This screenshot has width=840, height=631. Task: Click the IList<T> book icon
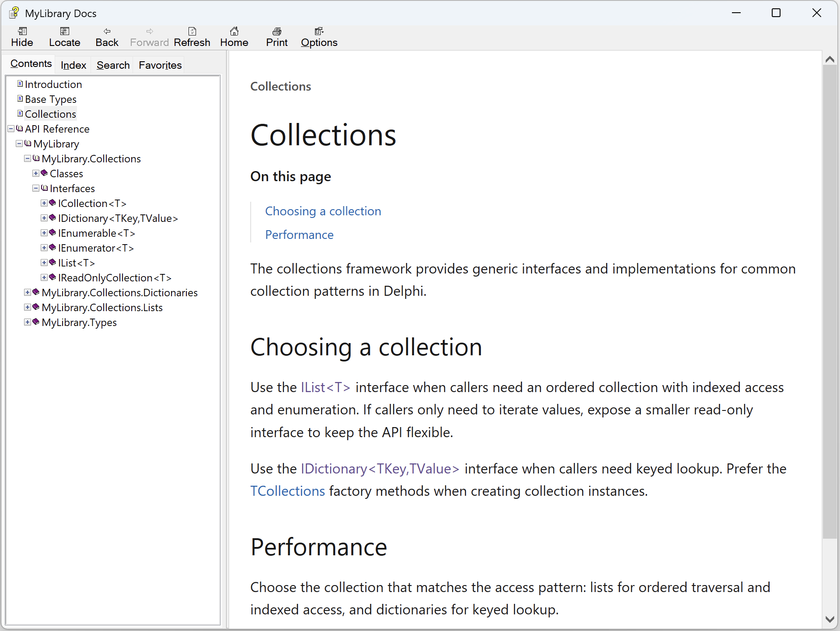pyautogui.click(x=52, y=262)
